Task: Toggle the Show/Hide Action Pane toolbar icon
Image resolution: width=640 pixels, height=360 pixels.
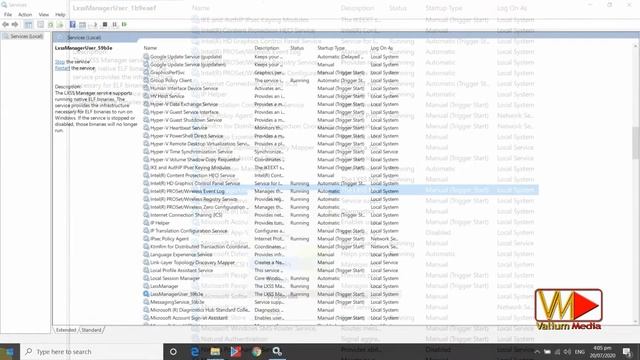Action: (x=82, y=24)
